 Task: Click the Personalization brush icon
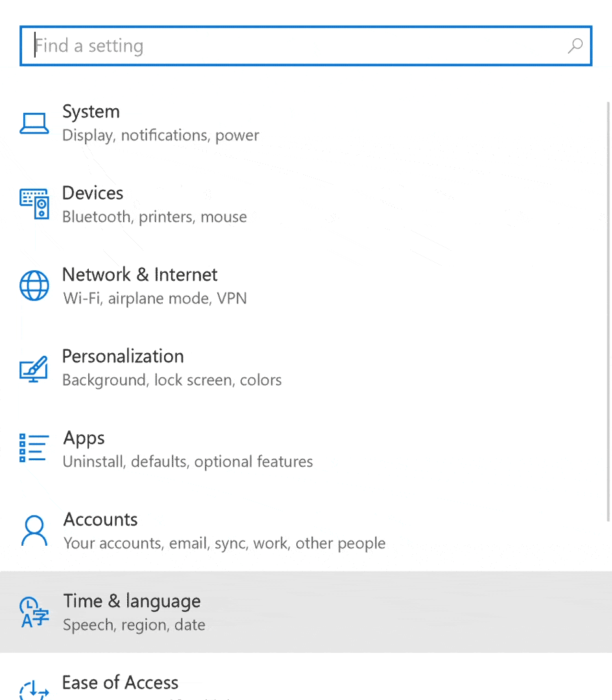tap(34, 367)
